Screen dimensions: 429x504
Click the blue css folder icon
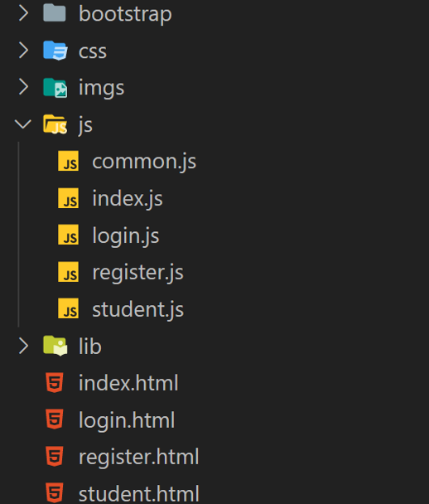point(55,50)
